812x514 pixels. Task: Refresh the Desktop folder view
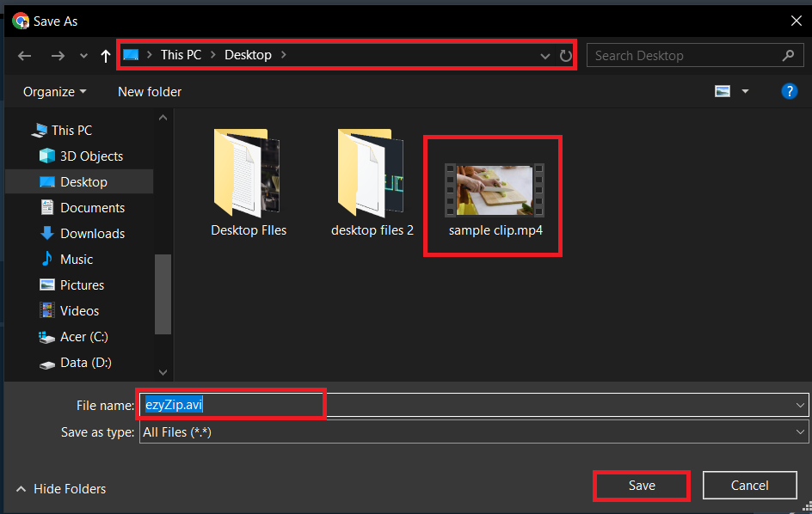coord(565,55)
